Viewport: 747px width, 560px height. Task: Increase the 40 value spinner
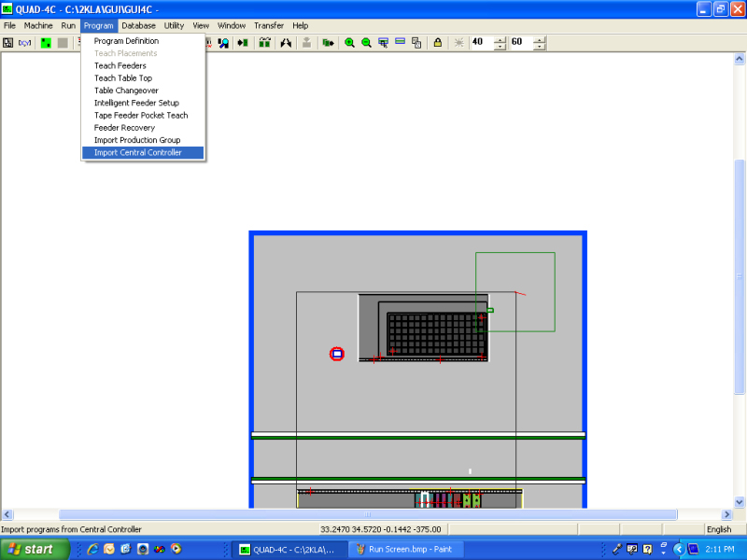[500, 39]
